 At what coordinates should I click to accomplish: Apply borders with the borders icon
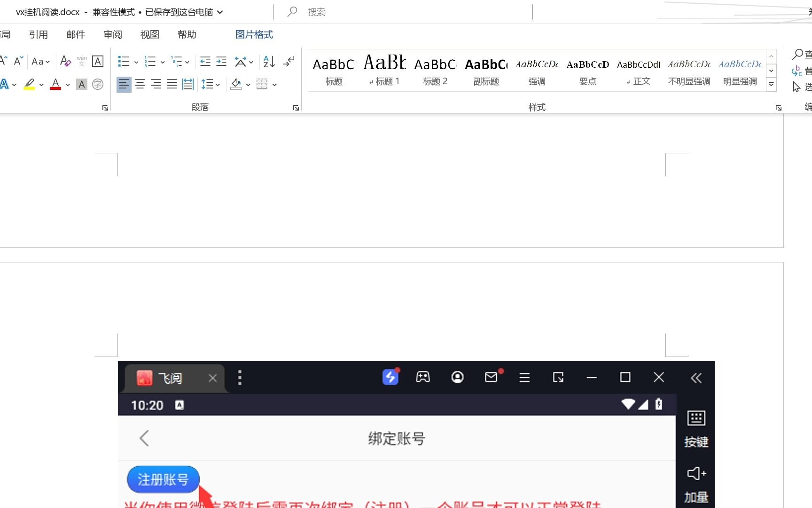point(262,84)
